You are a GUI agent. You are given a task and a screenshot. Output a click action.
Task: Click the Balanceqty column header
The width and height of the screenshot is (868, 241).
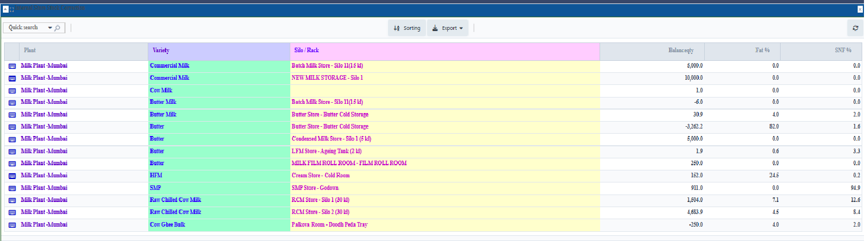coord(652,51)
